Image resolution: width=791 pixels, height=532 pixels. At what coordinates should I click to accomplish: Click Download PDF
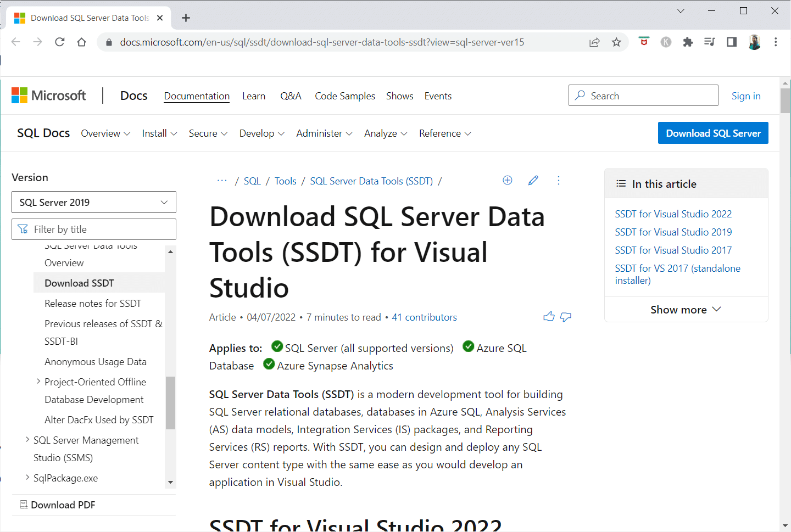pos(58,505)
